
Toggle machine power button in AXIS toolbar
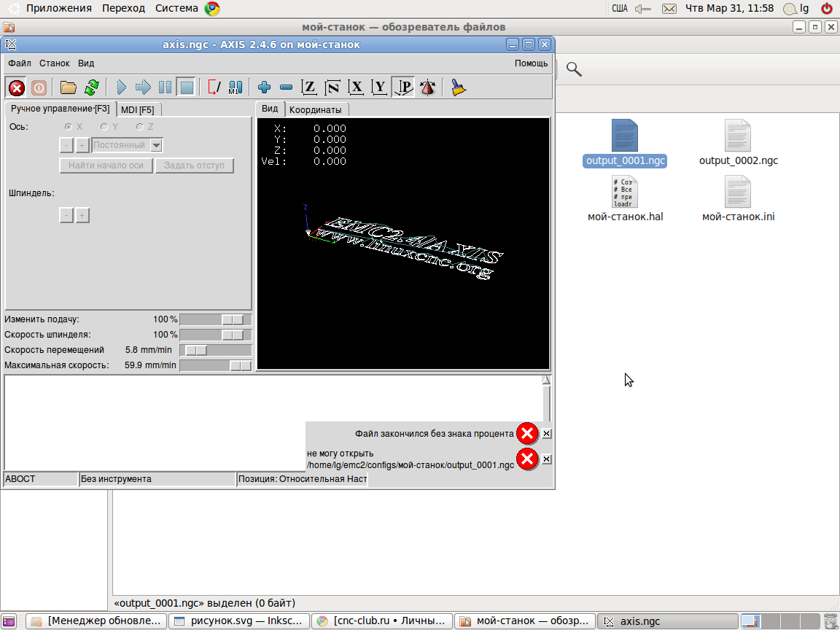[x=39, y=87]
